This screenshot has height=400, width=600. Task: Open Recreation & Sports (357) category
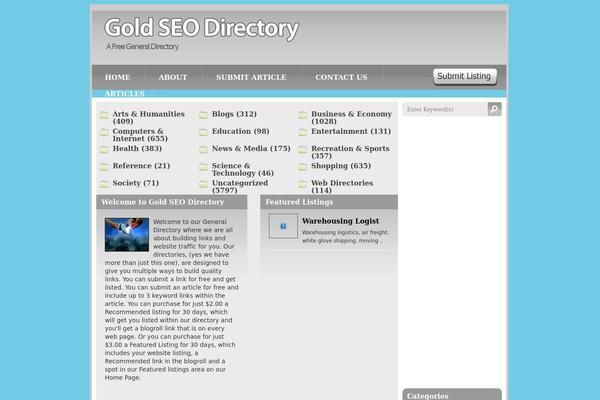350,152
